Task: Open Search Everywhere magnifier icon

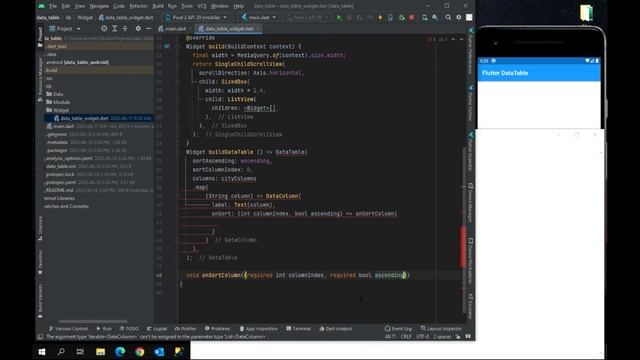Action: click(x=448, y=18)
